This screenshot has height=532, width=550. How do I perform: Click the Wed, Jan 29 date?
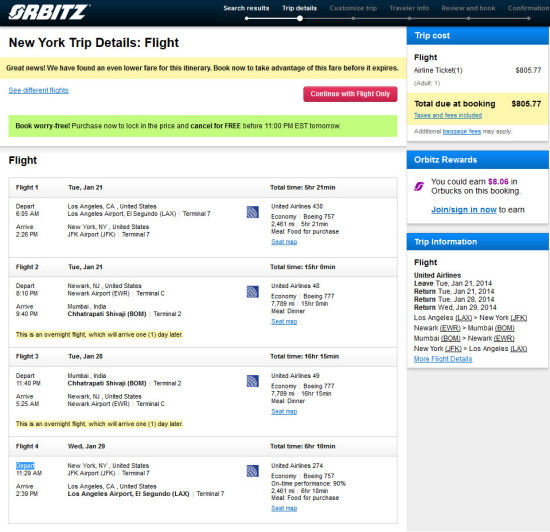coord(86,446)
